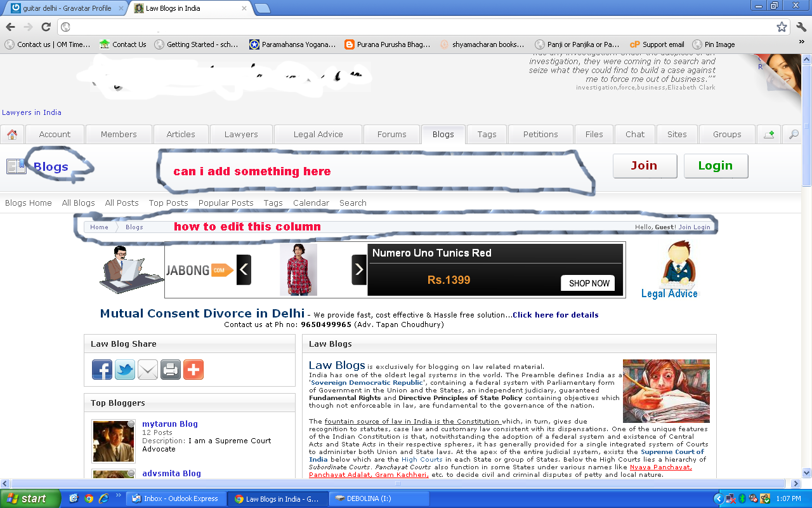
Task: Open mytarun's avatar thumbnail
Action: [114, 441]
